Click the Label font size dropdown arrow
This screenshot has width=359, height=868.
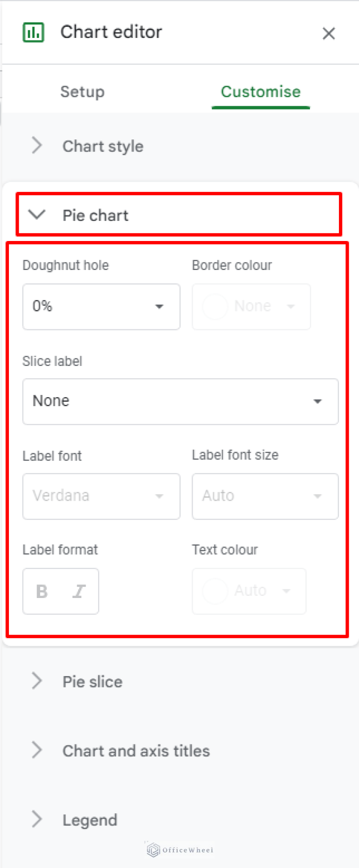(x=318, y=496)
